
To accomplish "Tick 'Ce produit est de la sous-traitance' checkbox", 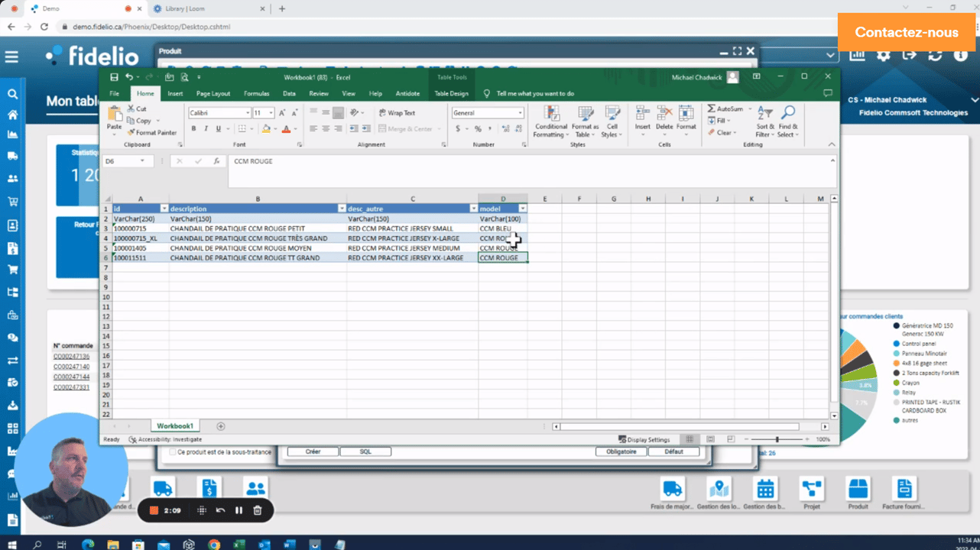I will [172, 452].
